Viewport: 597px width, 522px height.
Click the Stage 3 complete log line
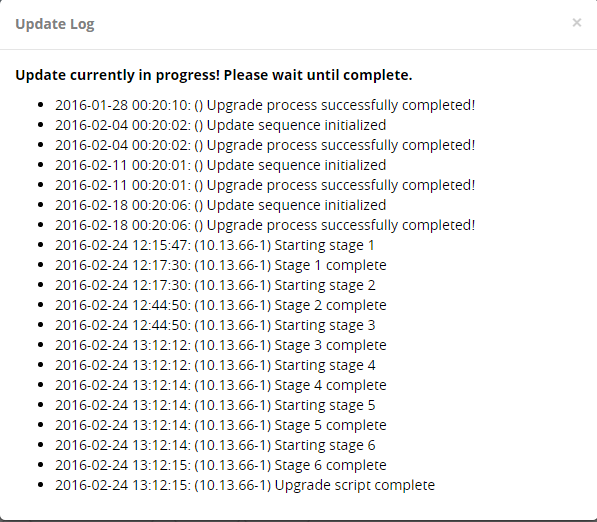pos(221,345)
